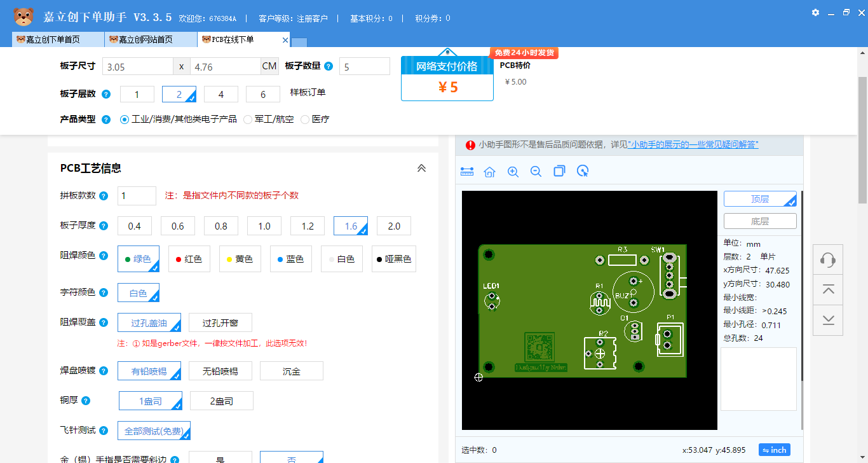Click the layer overlay icon in the preview toolbar
868x463 pixels.
pyautogui.click(x=559, y=171)
